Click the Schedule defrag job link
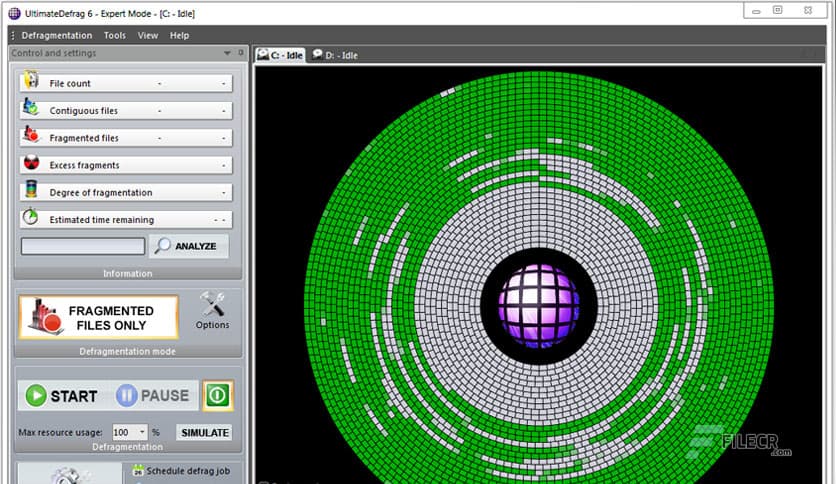Viewport: 836px width, 484px height. pos(188,471)
